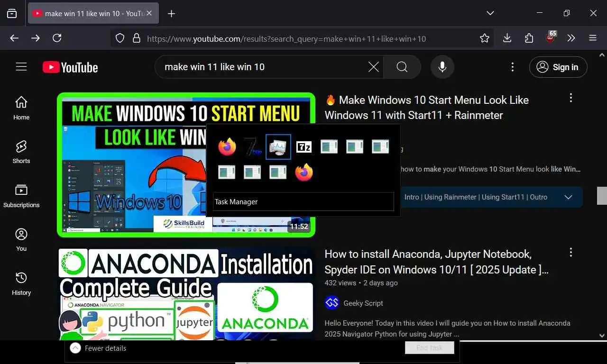
Task: Open Subscriptions in the YouTube sidebar
Action: coord(21,196)
